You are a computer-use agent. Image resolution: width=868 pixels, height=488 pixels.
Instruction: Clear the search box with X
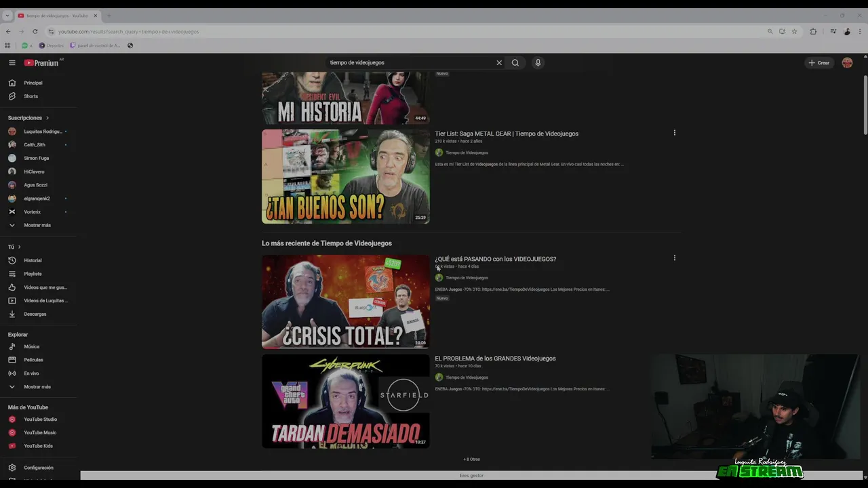(499, 62)
